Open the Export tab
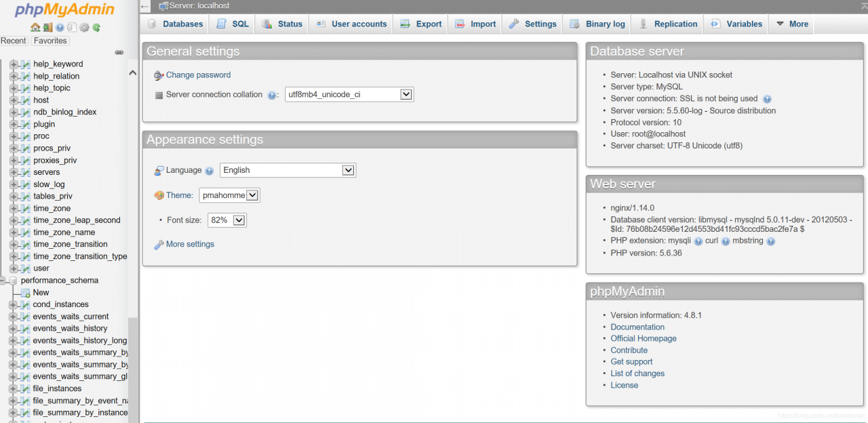 (421, 24)
